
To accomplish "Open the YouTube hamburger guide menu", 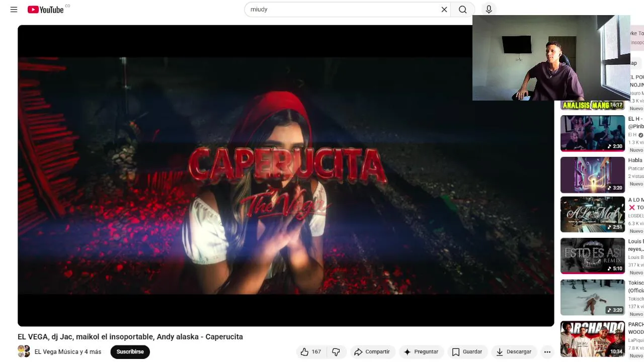I will [14, 10].
